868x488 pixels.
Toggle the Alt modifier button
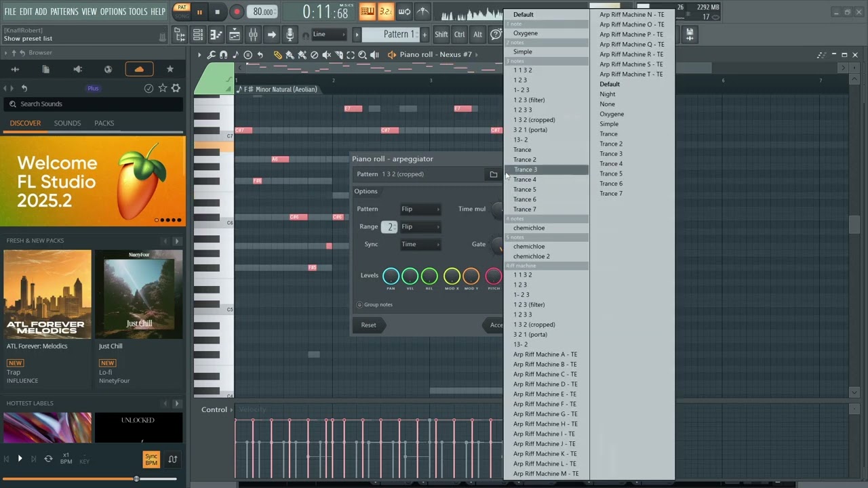pos(477,35)
